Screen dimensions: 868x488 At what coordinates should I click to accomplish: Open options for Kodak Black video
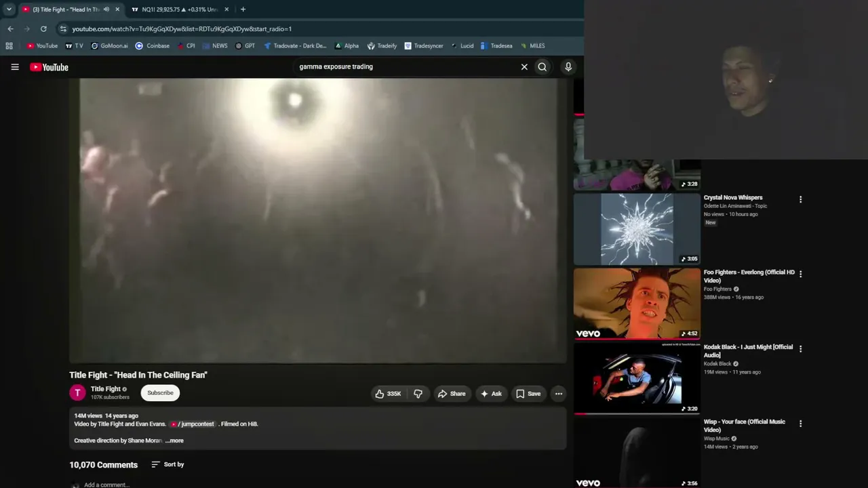pos(801,349)
